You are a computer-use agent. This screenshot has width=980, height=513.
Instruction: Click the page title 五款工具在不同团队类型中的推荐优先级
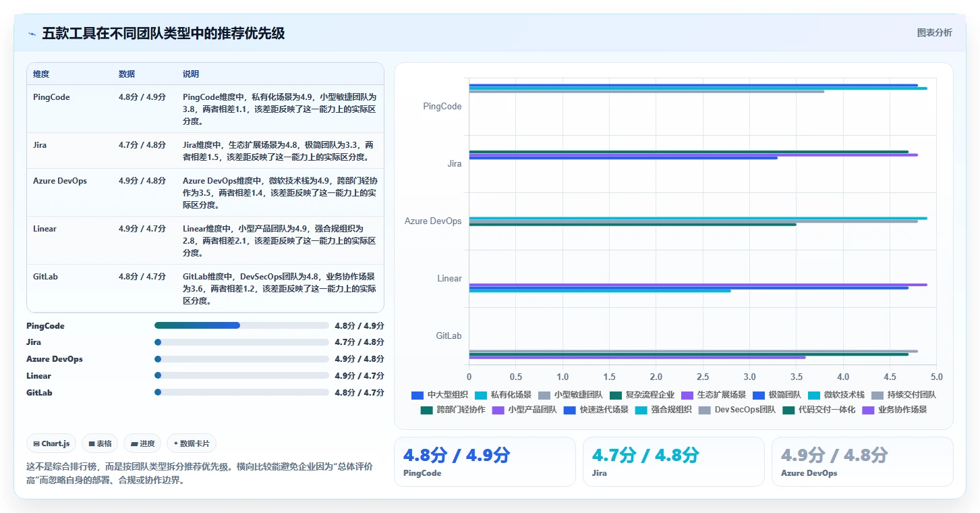(x=163, y=34)
